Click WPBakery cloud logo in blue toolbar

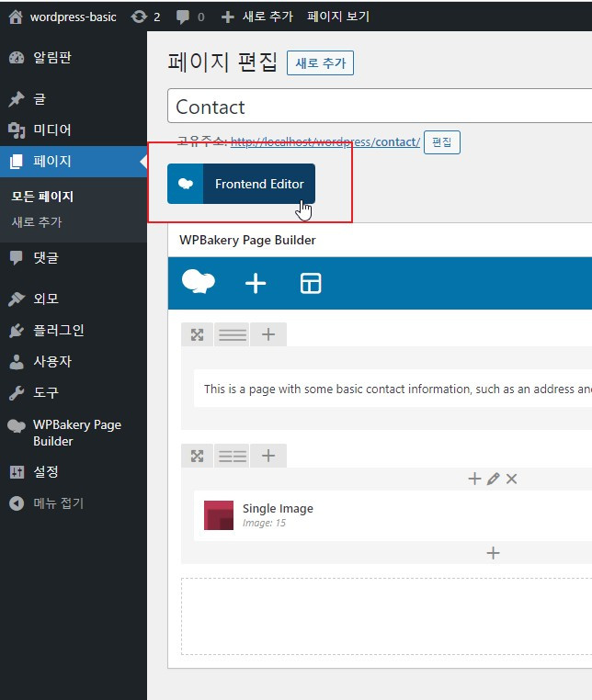point(199,282)
